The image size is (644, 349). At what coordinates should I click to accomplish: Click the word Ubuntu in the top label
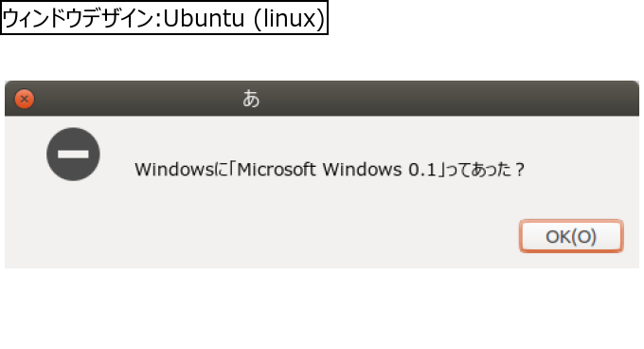(204, 18)
